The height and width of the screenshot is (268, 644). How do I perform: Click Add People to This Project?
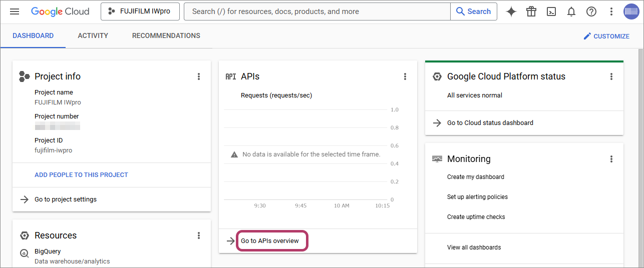[81, 175]
